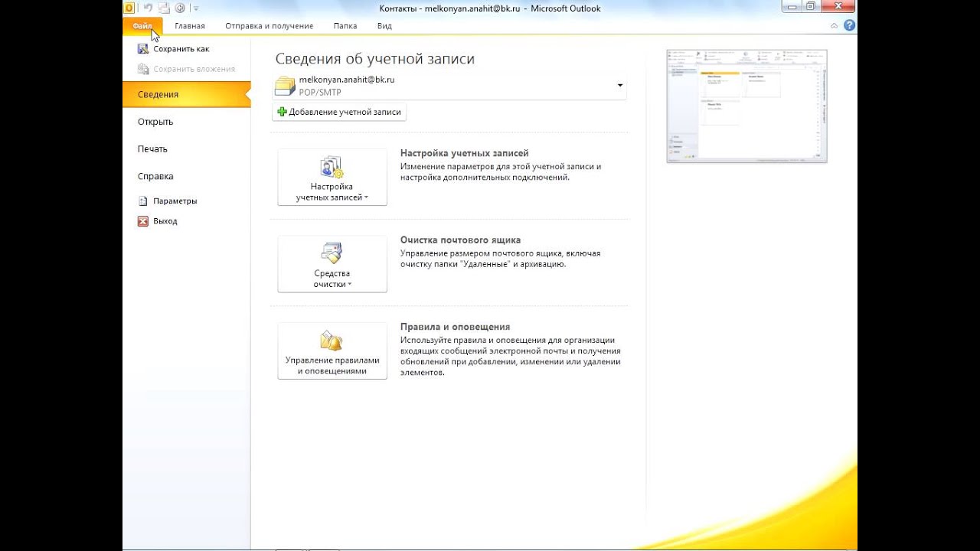Minimize the Outlook window
This screenshot has width=980, height=551.
792,7
